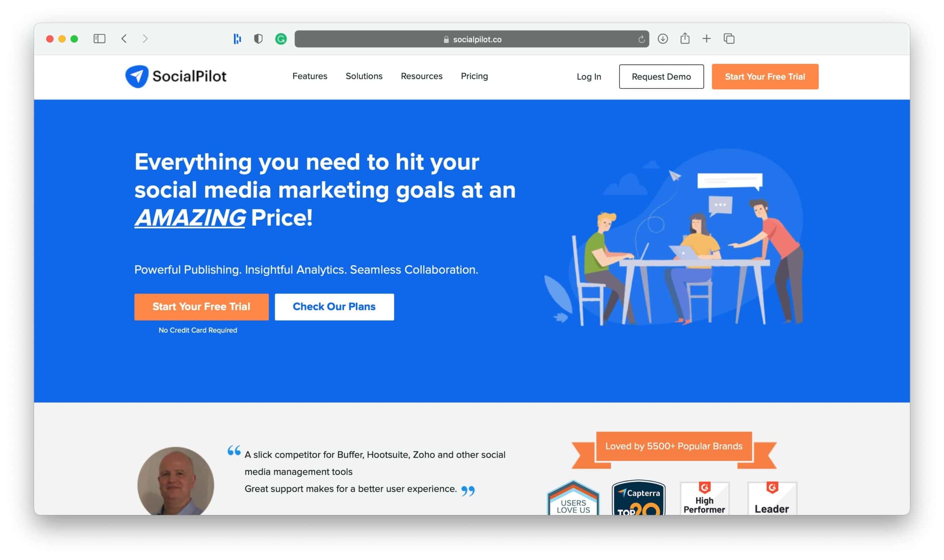Click the share/upload browser icon

click(684, 38)
